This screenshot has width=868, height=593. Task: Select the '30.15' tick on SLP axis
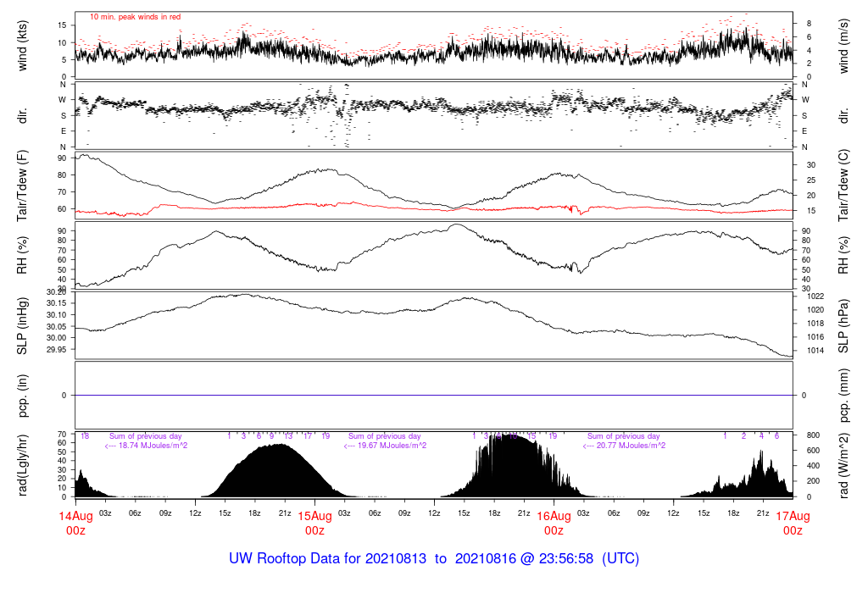pos(56,303)
